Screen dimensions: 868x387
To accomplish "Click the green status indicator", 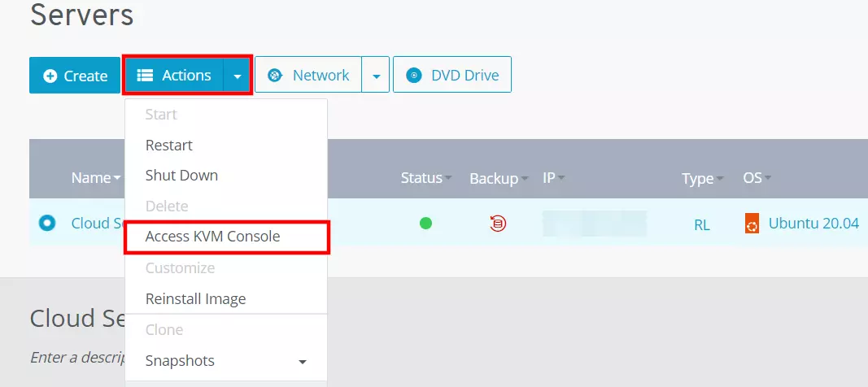I will click(425, 224).
